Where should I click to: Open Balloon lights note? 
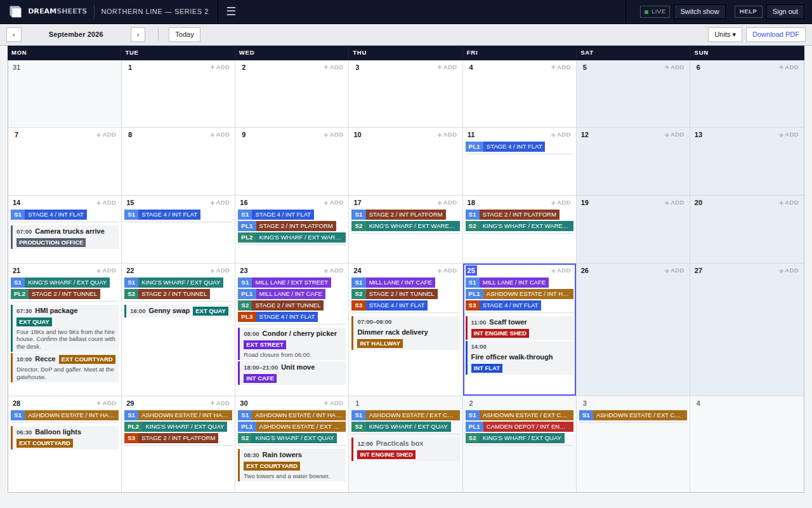coord(65,438)
